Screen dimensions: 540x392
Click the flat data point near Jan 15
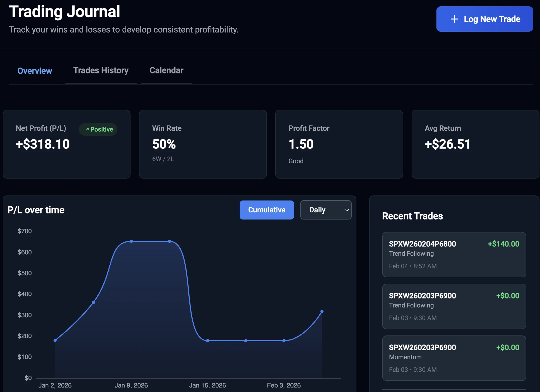pyautogui.click(x=208, y=340)
